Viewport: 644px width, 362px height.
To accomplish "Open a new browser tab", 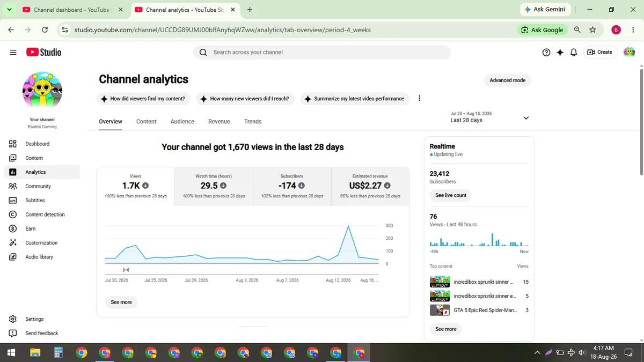I will point(250,10).
